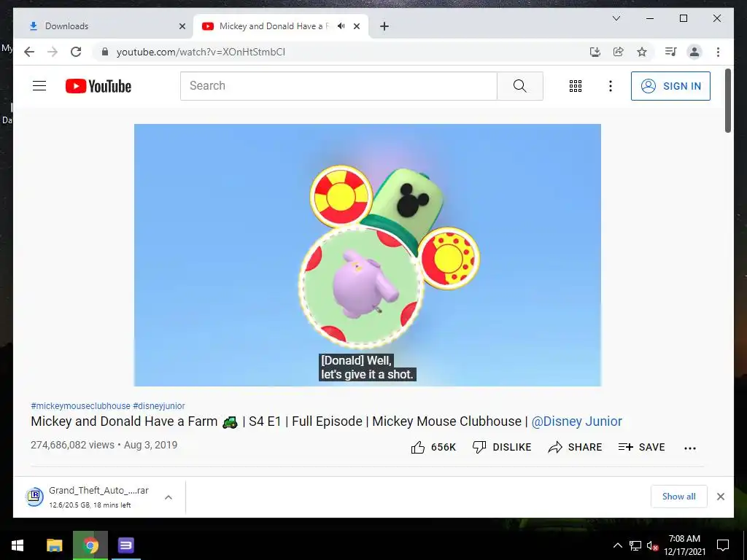Screen dimensions: 747x560
Task: Click the video player area
Action: click(368, 254)
